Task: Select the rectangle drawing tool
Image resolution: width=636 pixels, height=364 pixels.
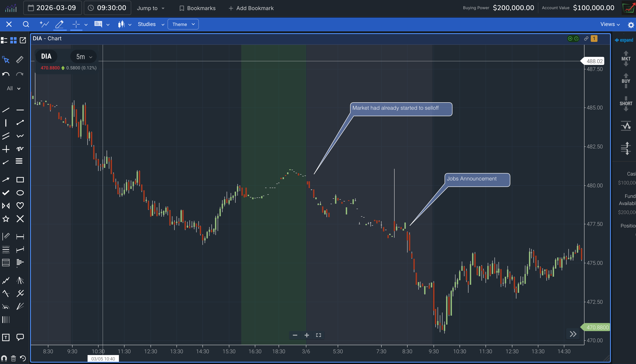Action: (20, 180)
